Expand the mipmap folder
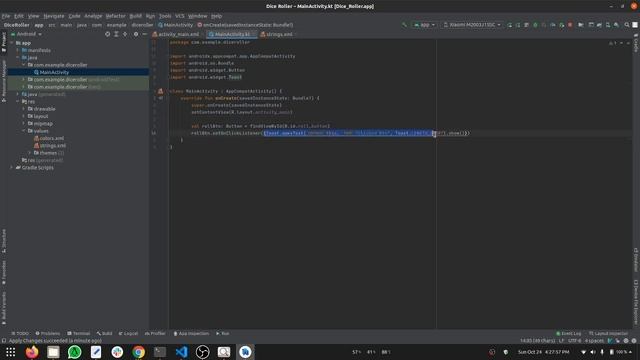 (24, 124)
